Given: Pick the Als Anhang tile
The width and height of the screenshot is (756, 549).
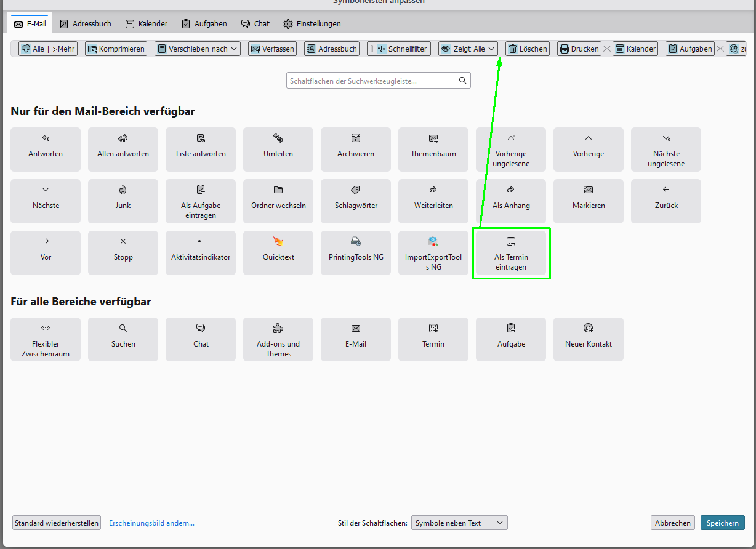Looking at the screenshot, I should pos(511,201).
